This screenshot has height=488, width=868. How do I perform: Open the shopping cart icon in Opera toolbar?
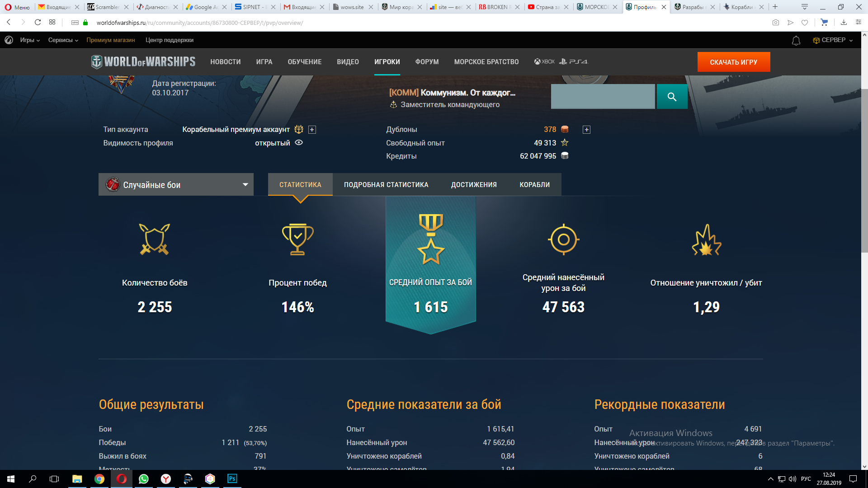pos(824,23)
